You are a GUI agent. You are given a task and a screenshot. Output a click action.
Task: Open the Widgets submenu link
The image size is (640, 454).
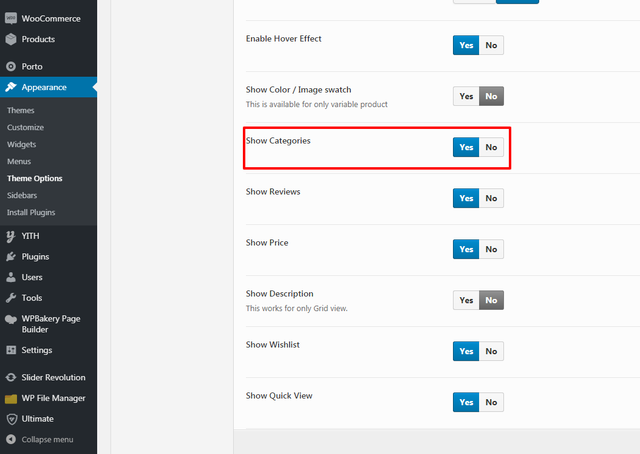(22, 145)
